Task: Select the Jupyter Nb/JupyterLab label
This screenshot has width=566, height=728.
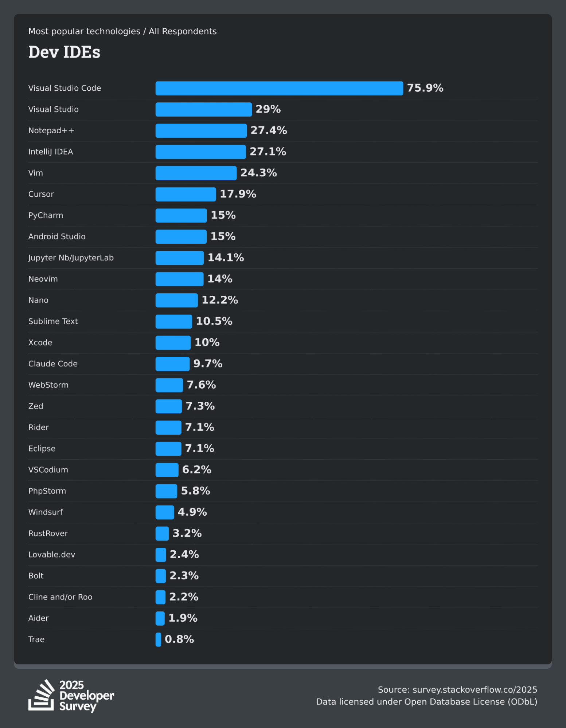Action: [x=71, y=258]
